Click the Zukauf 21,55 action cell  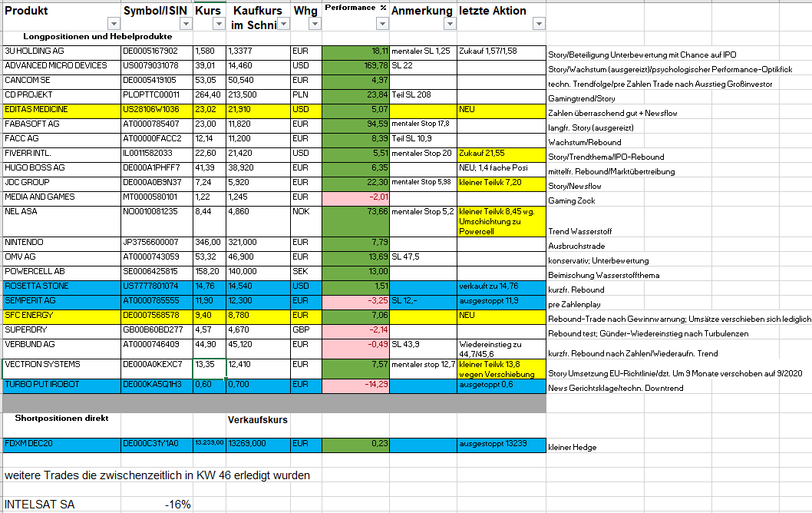pyautogui.click(x=501, y=154)
